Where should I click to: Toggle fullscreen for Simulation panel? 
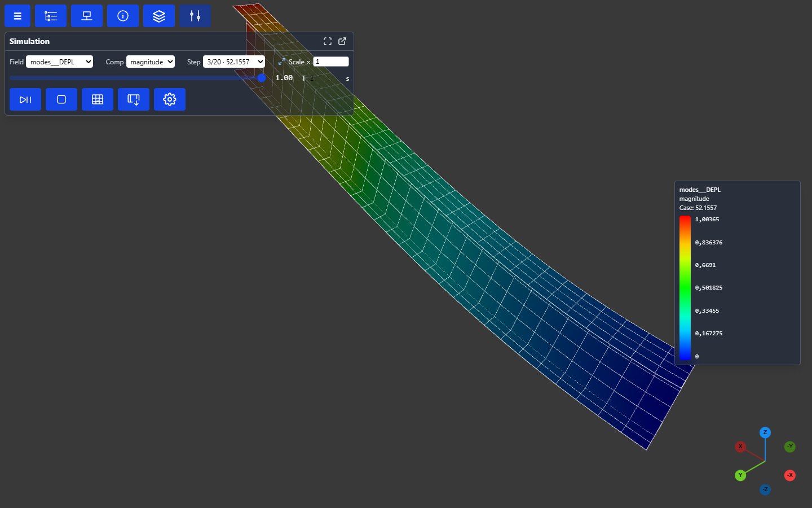click(328, 41)
